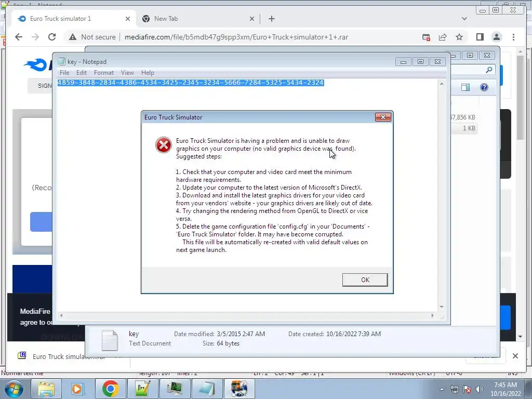Click the mediafire.com address bar URL
Image resolution: width=532 pixels, height=399 pixels.
(x=236, y=37)
